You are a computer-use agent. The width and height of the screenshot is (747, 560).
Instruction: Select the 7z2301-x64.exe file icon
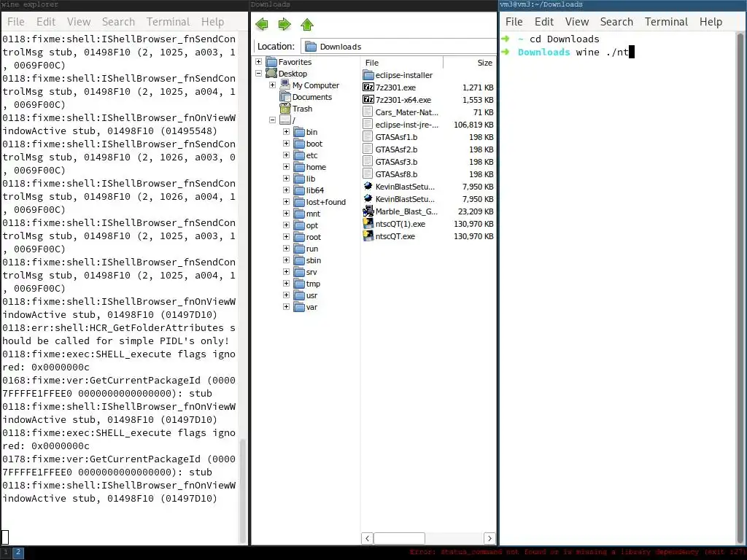(368, 99)
